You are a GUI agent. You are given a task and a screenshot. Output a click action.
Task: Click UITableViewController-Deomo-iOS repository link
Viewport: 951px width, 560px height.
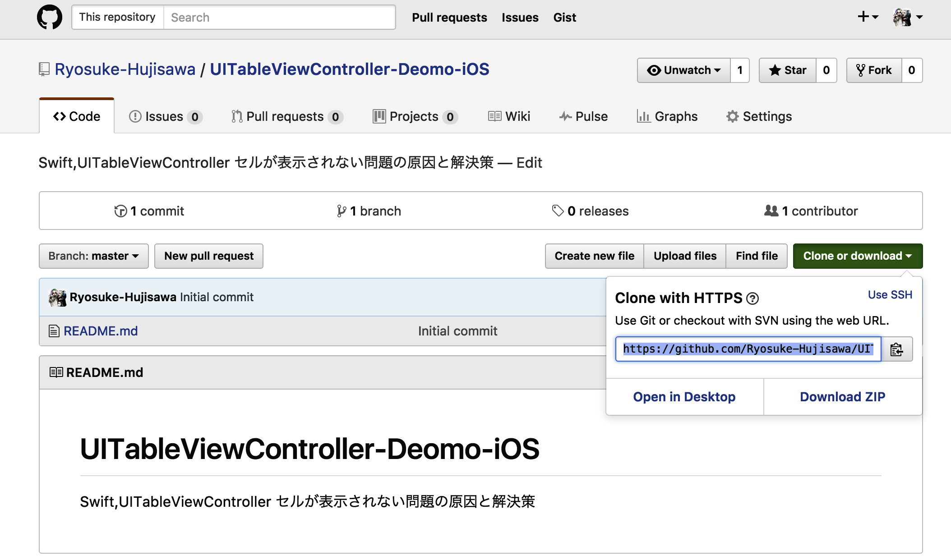point(350,69)
